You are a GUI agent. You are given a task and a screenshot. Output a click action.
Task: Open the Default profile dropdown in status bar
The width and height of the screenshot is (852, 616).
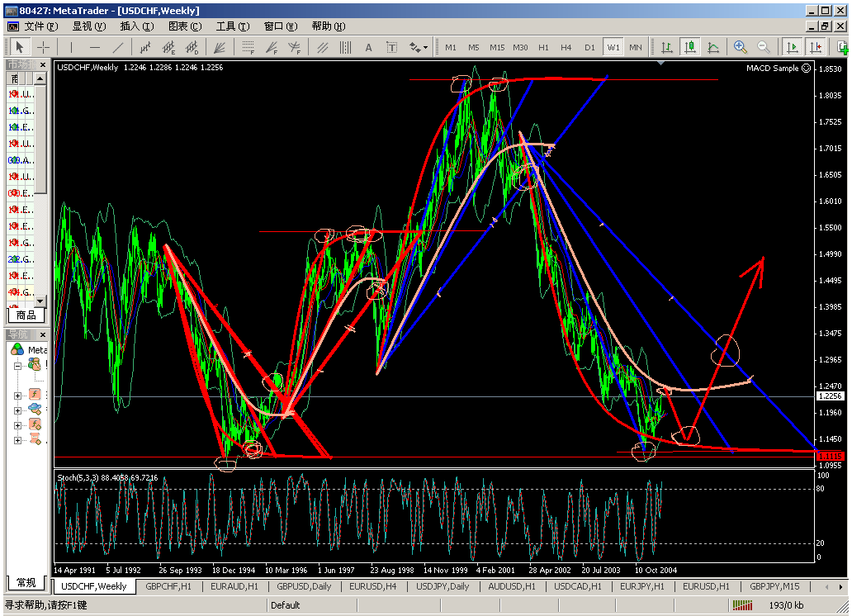(310, 605)
